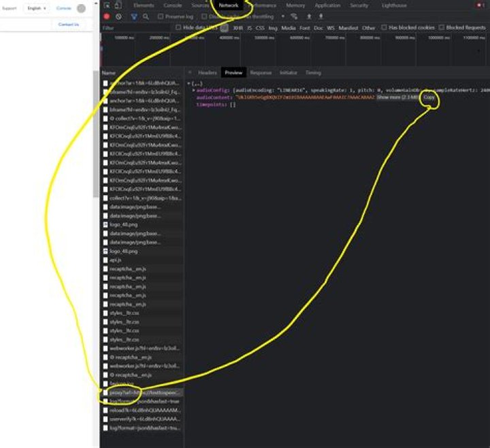Open the Sources tab
The image size is (490, 448).
coord(200,5)
